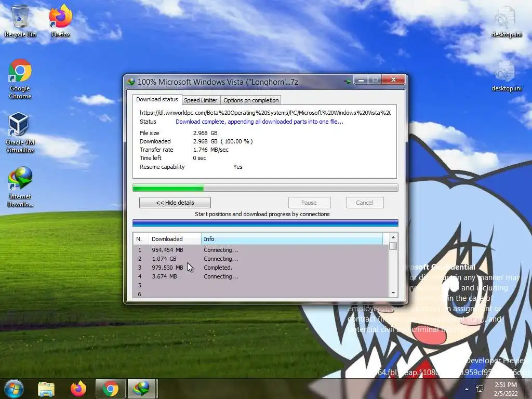The height and width of the screenshot is (399, 532).
Task: Click the Downloaded column header
Action: pos(175,239)
